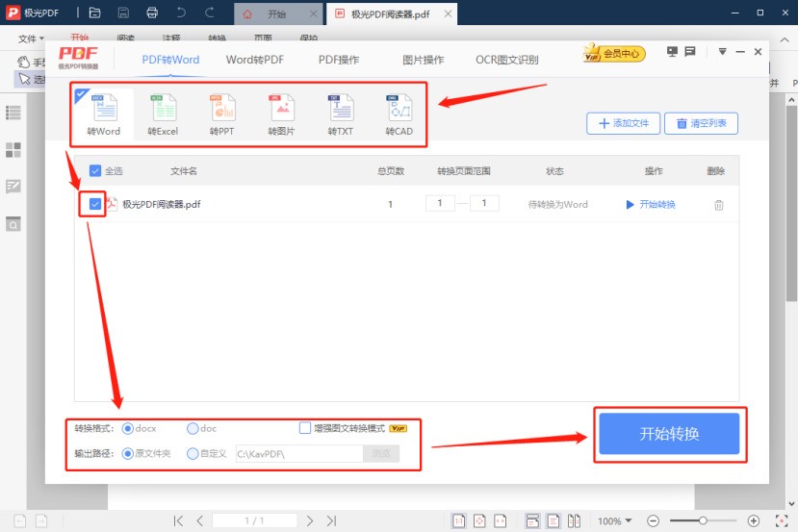The image size is (798, 532).
Task: Toggle the 全选 select-all checkbox
Action: click(95, 171)
